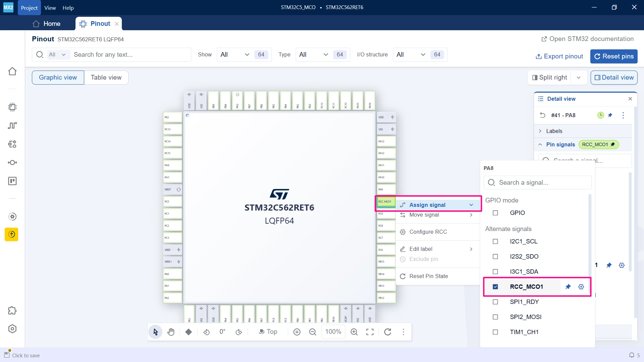Open the Split right dropdown arrow
This screenshot has width=644, height=362.
[x=579, y=78]
